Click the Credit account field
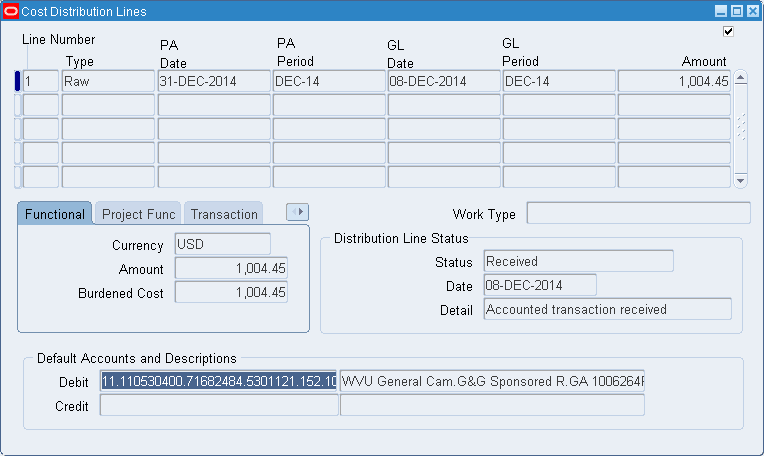Screen dimensions: 764x456 219,405
